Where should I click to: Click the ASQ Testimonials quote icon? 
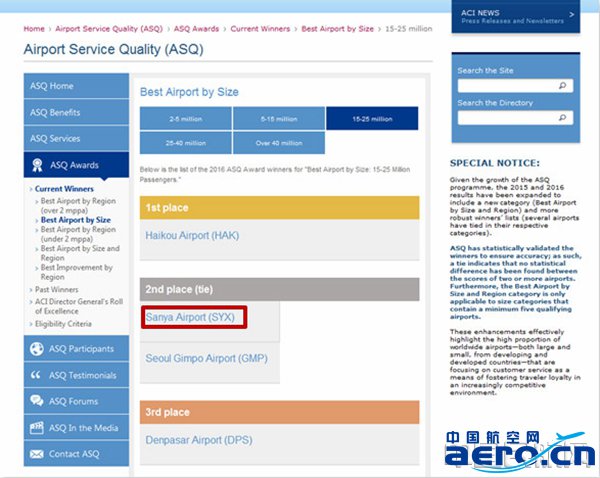click(x=36, y=375)
